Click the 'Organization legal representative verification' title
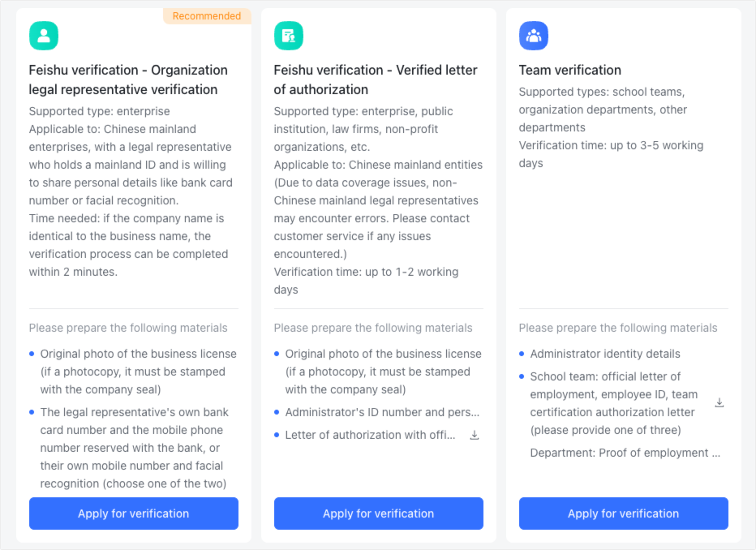The height and width of the screenshot is (550, 756). point(128,79)
